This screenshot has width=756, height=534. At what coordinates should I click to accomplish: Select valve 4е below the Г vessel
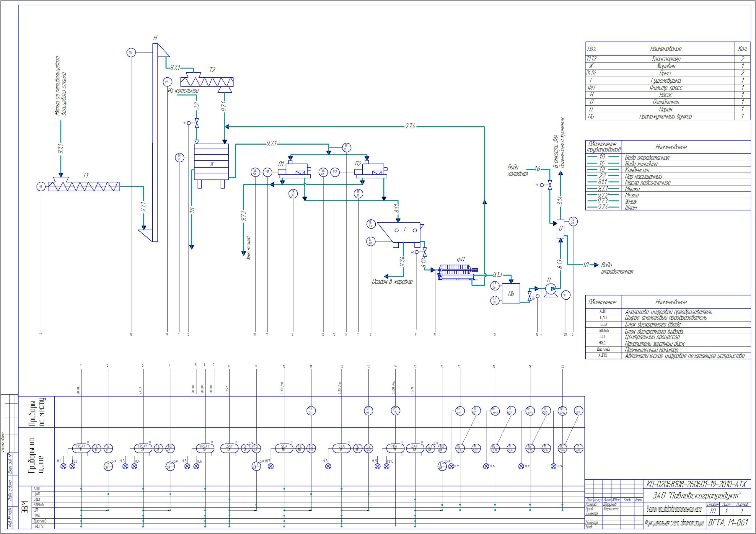tap(425, 252)
